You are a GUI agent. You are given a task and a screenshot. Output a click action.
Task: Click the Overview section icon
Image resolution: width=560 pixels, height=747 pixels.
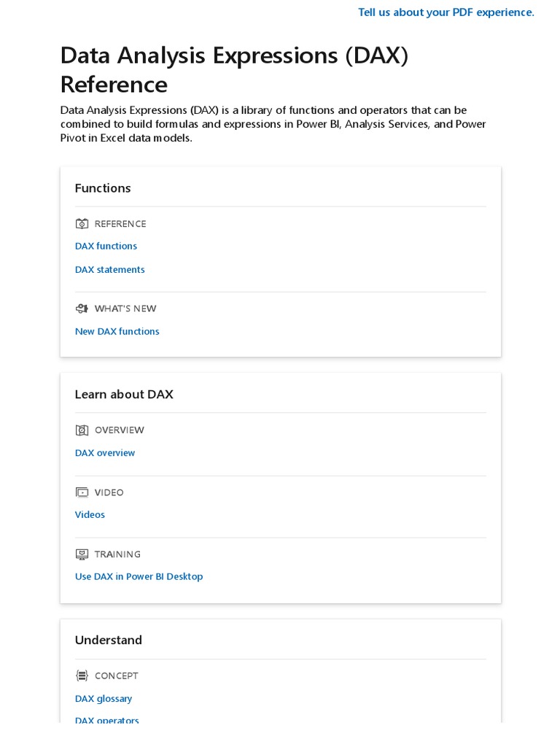coord(82,430)
